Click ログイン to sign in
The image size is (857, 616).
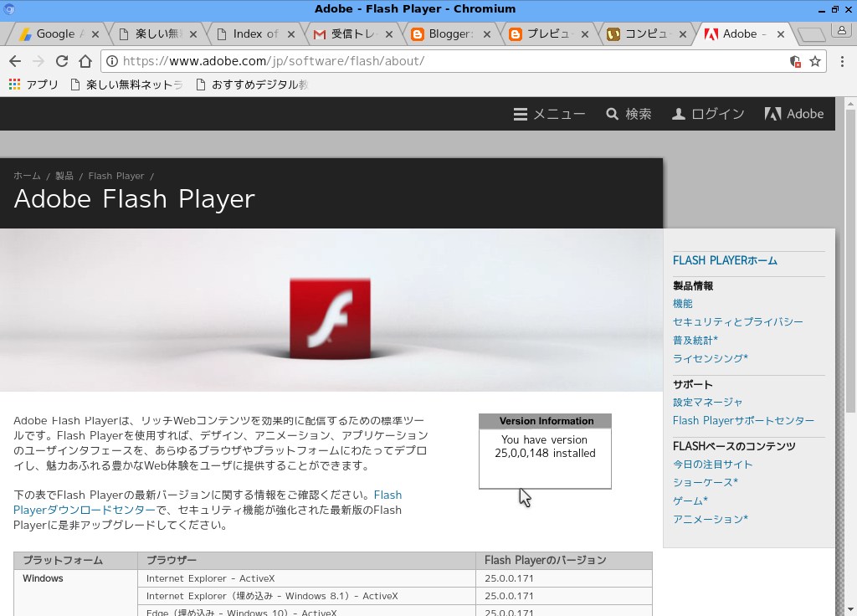coord(708,114)
